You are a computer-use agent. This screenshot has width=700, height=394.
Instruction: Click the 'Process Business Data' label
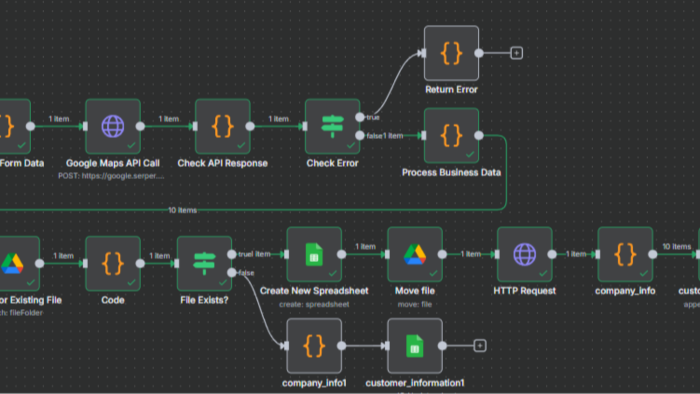(x=451, y=173)
